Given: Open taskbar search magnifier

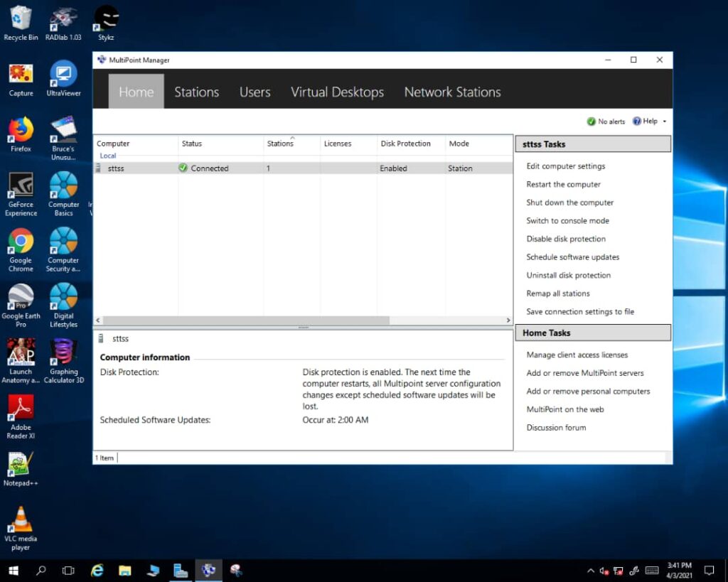Looking at the screenshot, I should point(41,571).
